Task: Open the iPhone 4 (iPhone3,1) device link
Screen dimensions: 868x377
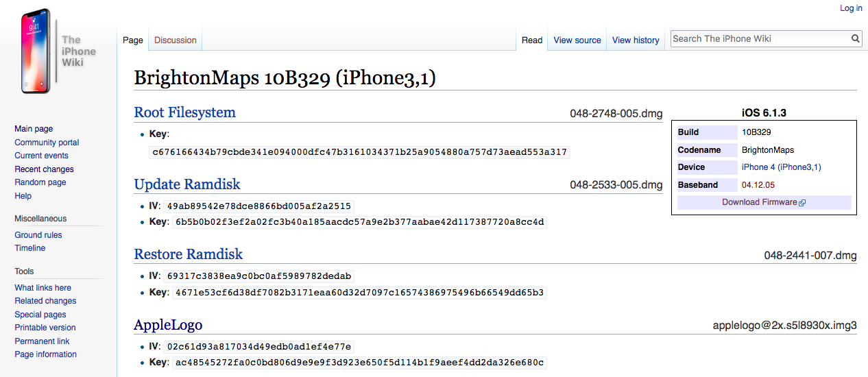Action: pos(782,167)
